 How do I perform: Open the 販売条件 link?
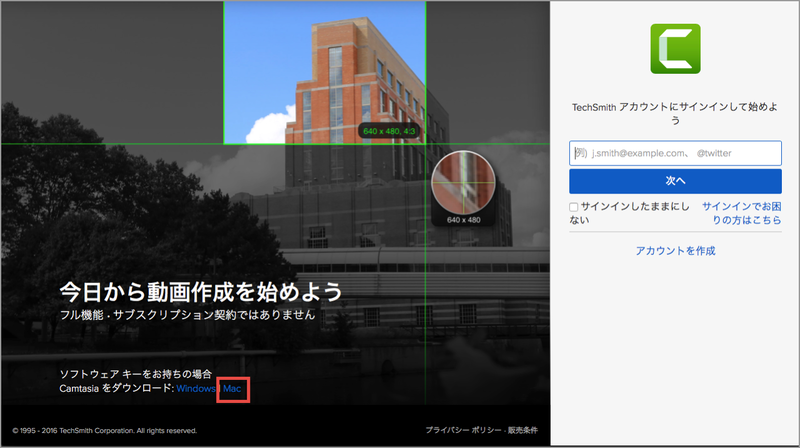point(522,430)
